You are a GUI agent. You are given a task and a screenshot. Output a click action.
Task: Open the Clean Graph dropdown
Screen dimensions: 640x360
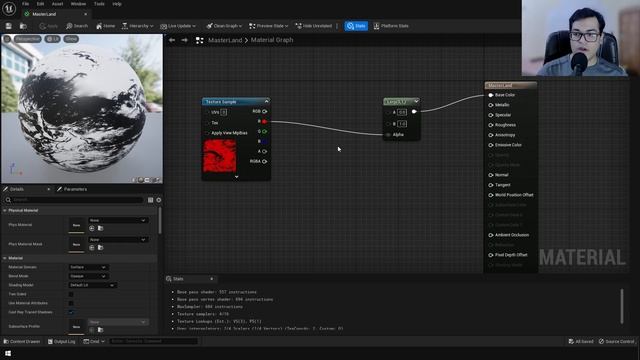pos(224,26)
